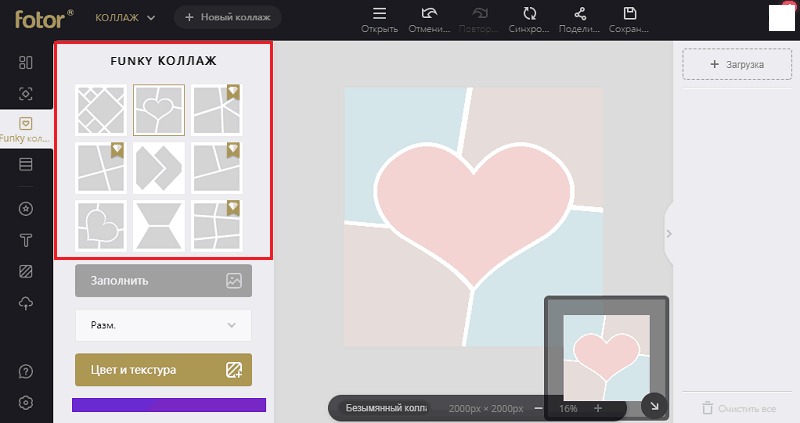Image resolution: width=800 pixels, height=423 pixels.
Task: Collapse the right panel with arrow handle
Action: [x=669, y=234]
